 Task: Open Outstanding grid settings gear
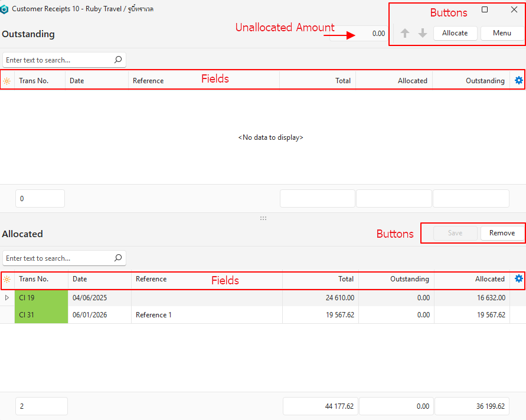pos(519,80)
